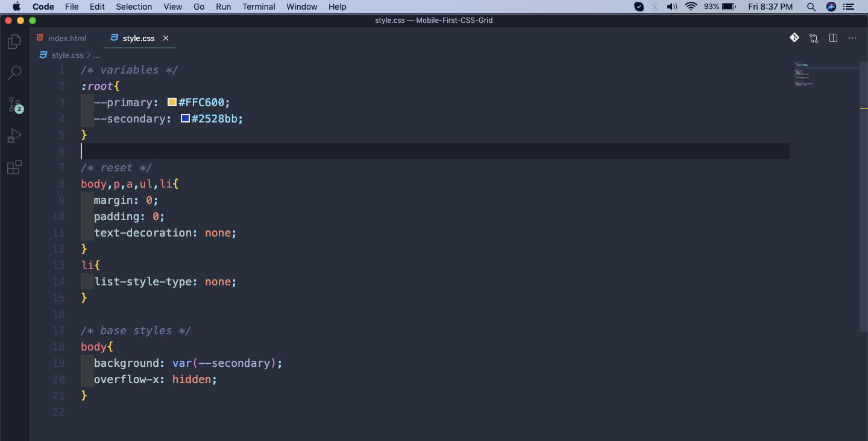
Task: Click the 'padding: 0;' declaration
Action: (x=130, y=216)
